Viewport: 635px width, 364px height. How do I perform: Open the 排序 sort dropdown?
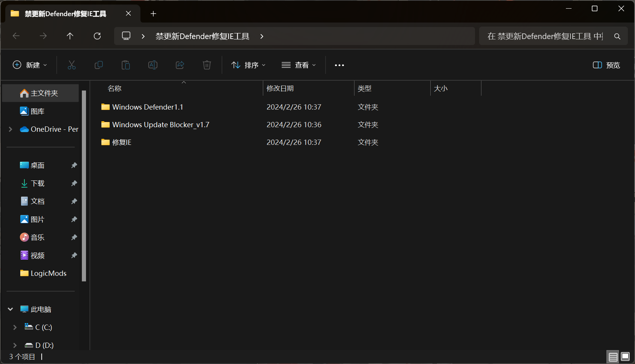coord(249,65)
